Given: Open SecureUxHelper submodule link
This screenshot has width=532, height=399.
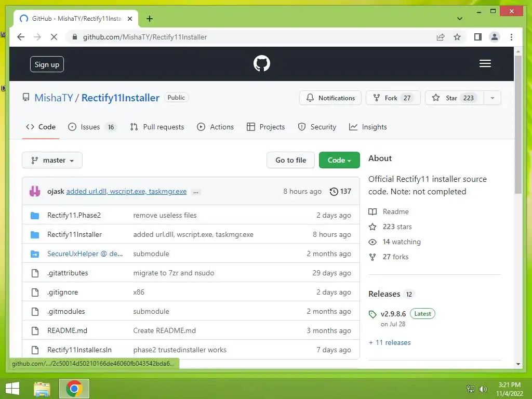Looking at the screenshot, I should pos(85,254).
